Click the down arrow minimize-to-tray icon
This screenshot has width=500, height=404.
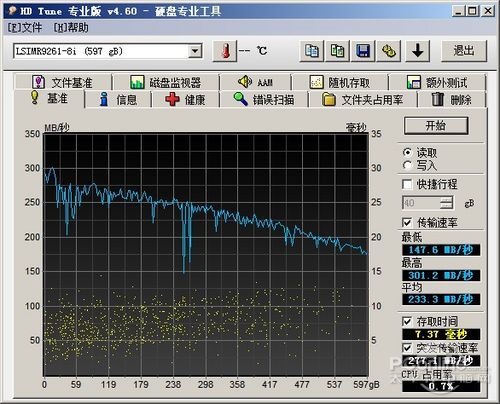417,51
